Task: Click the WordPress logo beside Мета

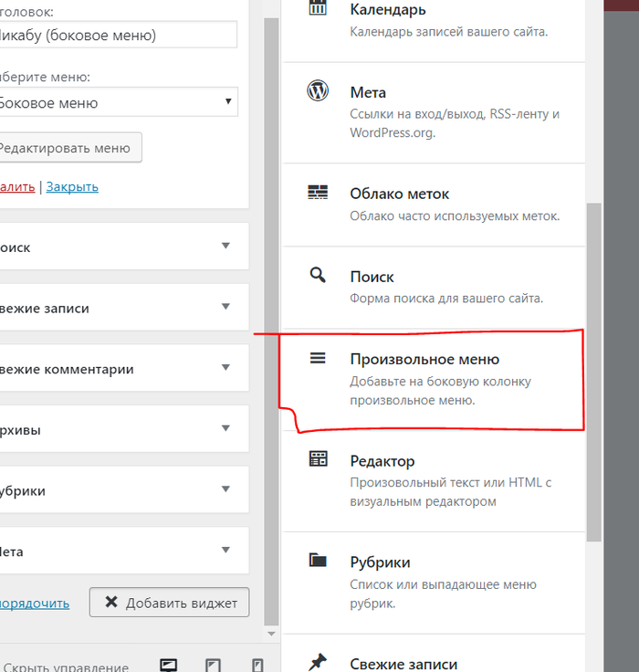Action: click(318, 91)
